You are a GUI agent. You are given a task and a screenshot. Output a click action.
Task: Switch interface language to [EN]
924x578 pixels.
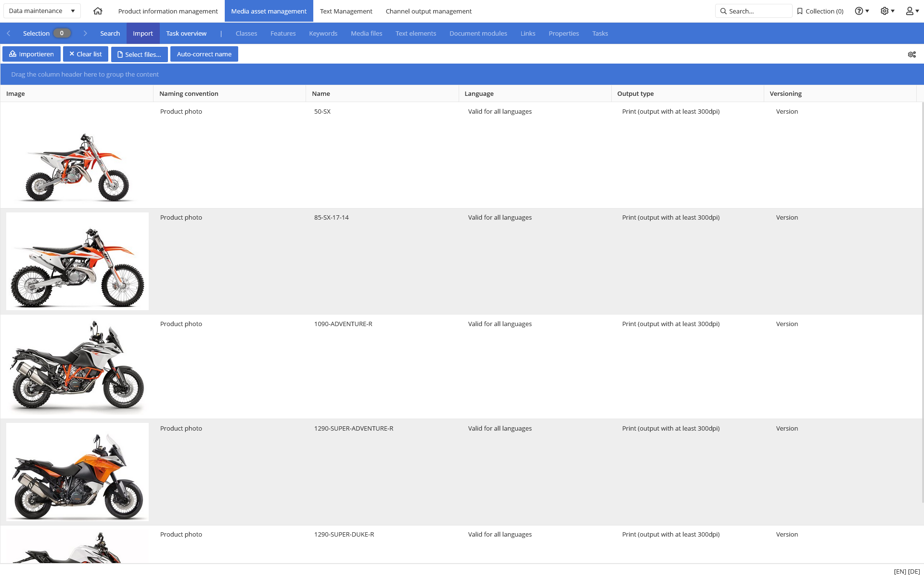[899, 571]
